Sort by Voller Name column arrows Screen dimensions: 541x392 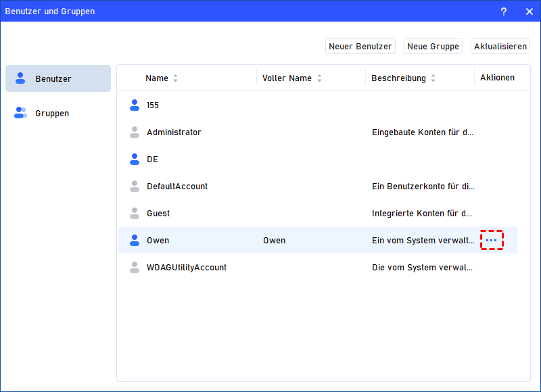point(319,78)
